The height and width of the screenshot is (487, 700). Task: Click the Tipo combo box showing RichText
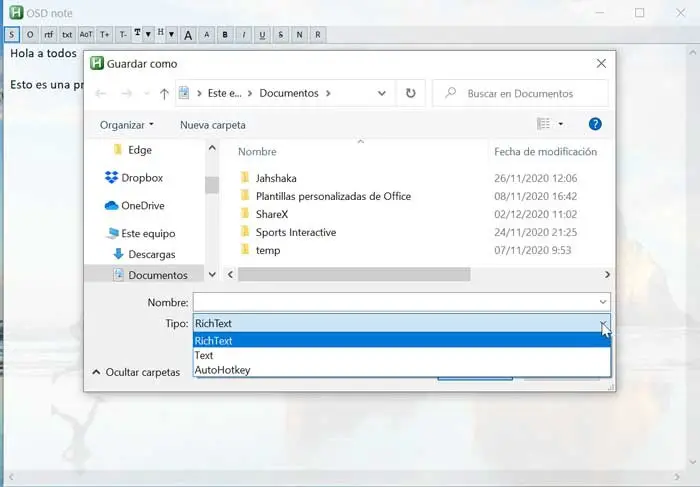click(401, 323)
